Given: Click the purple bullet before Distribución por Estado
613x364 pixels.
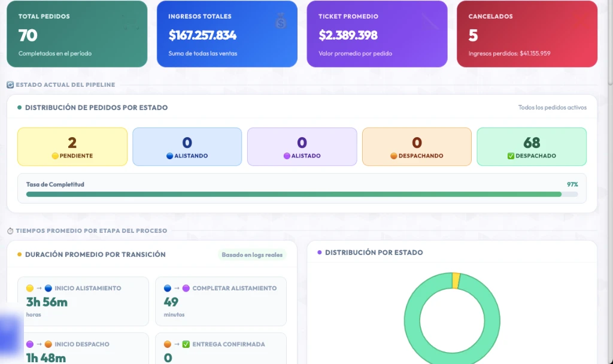Looking at the screenshot, I should tap(320, 252).
